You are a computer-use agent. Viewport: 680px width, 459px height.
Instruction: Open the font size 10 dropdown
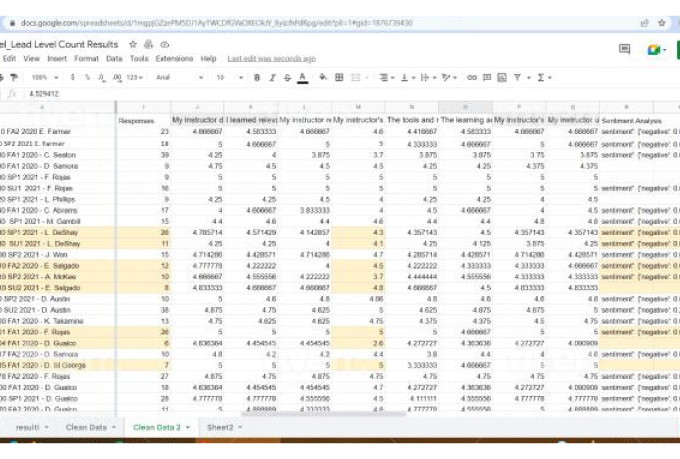[229, 77]
